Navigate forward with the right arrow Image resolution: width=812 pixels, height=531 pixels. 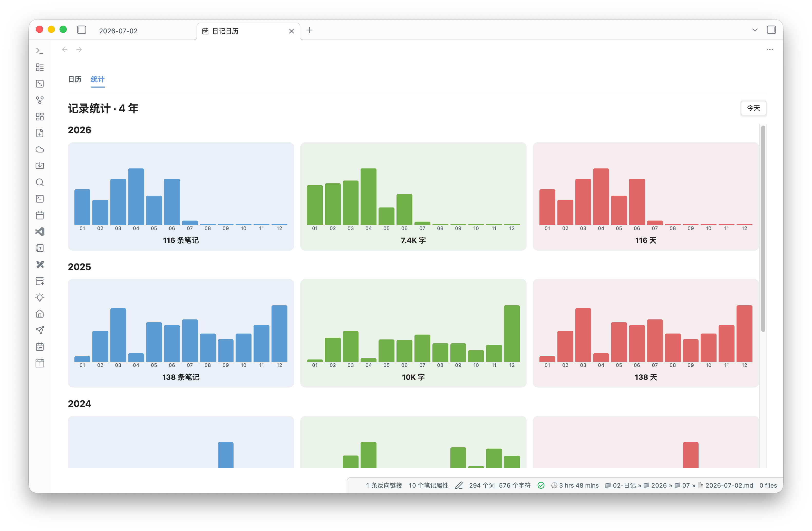79,50
